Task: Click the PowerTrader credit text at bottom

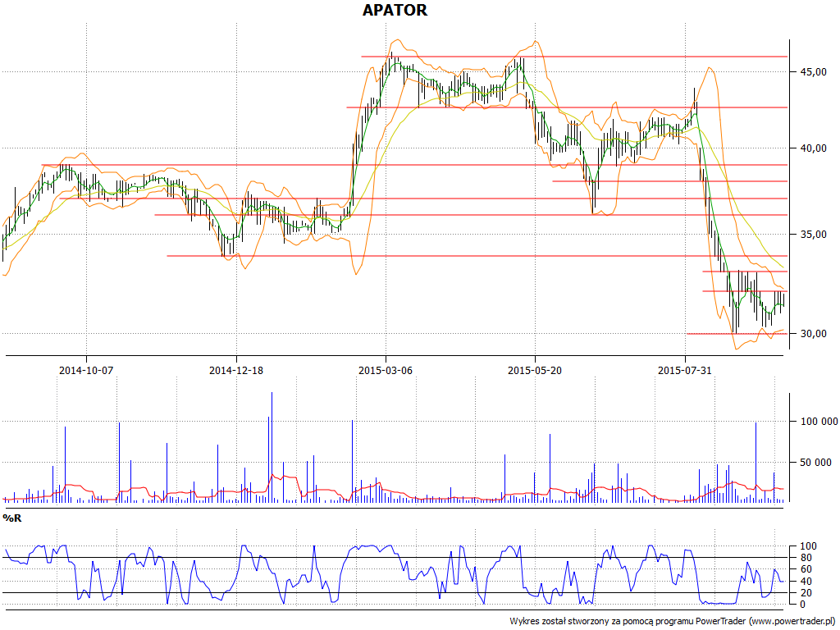Action: 674,622
